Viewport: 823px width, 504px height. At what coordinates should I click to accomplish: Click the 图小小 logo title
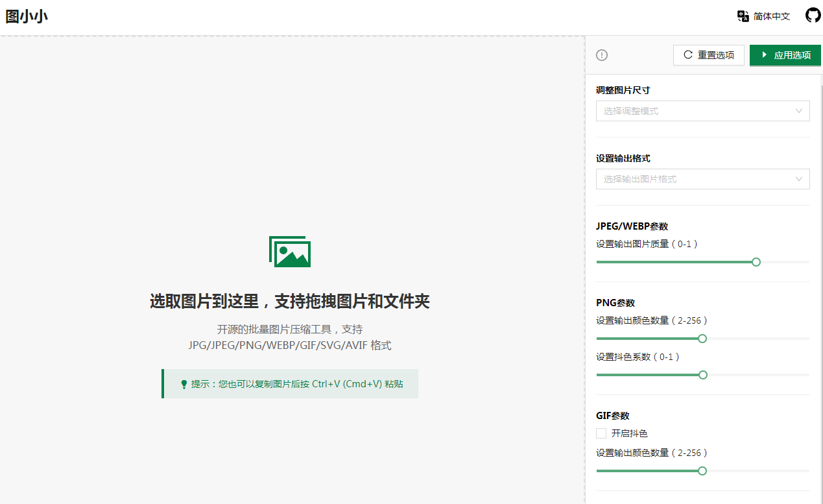27,17
